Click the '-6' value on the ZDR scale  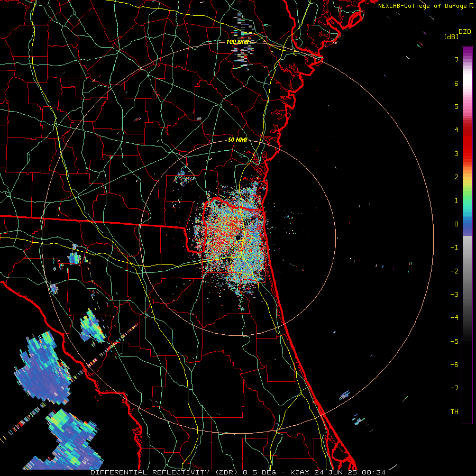coord(454,364)
